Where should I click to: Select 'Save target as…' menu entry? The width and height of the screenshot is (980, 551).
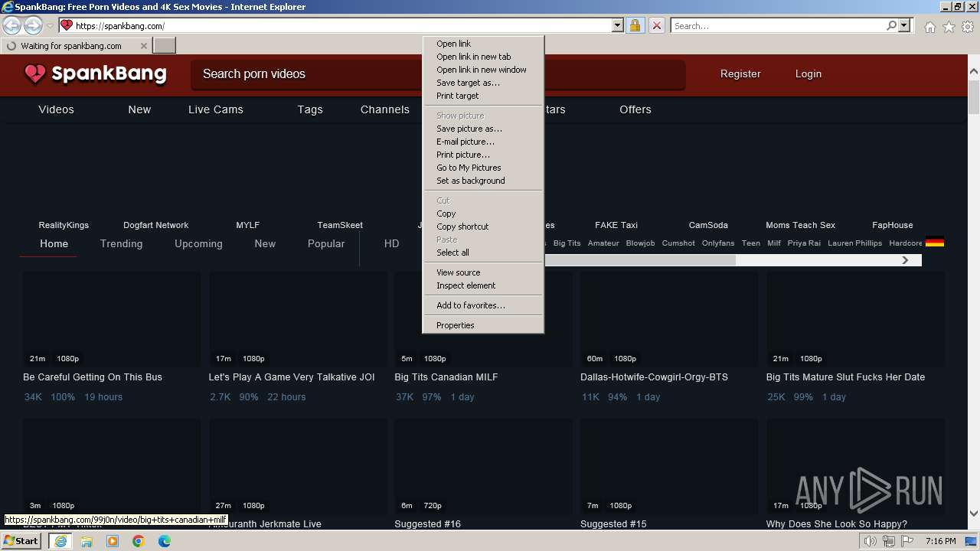483,83
